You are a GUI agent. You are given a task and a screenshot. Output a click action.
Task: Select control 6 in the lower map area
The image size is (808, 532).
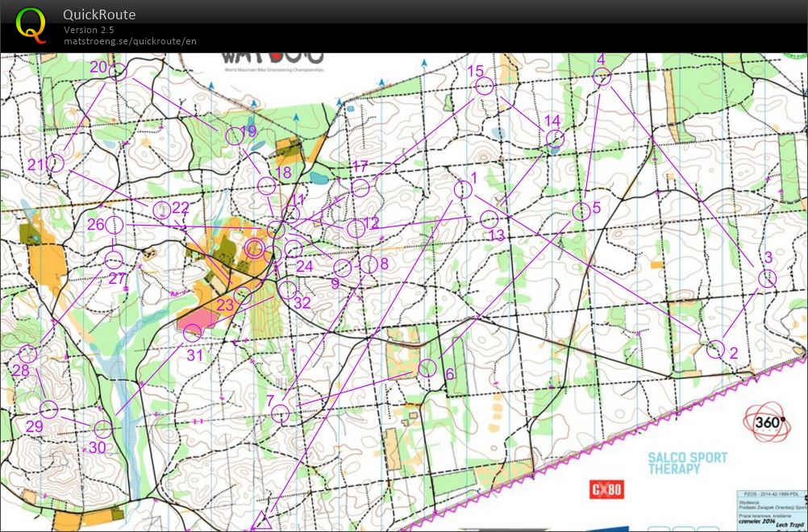coord(427,366)
